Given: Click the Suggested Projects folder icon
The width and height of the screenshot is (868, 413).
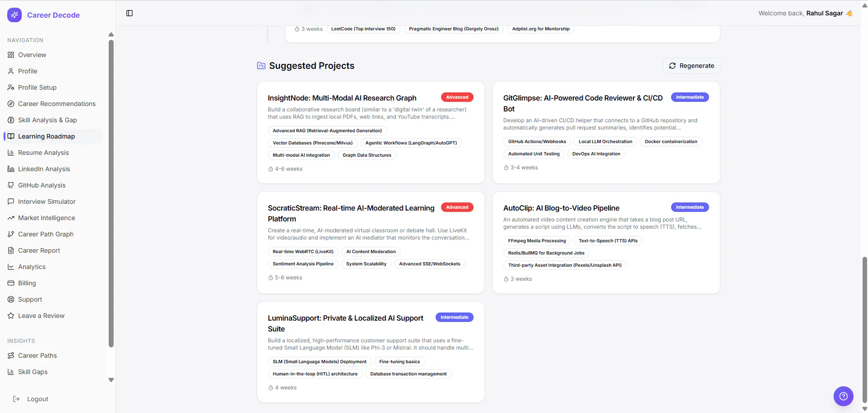Looking at the screenshot, I should point(261,66).
